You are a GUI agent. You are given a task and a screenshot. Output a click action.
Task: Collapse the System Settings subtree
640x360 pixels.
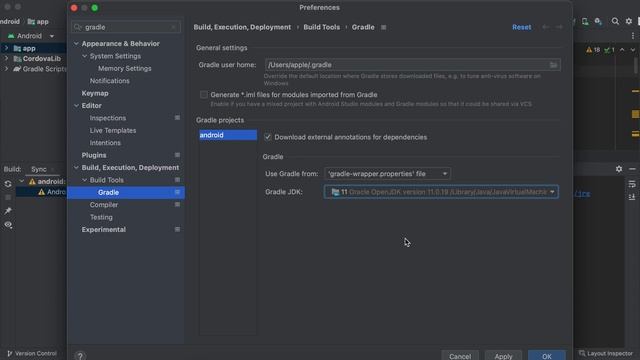tap(84, 56)
